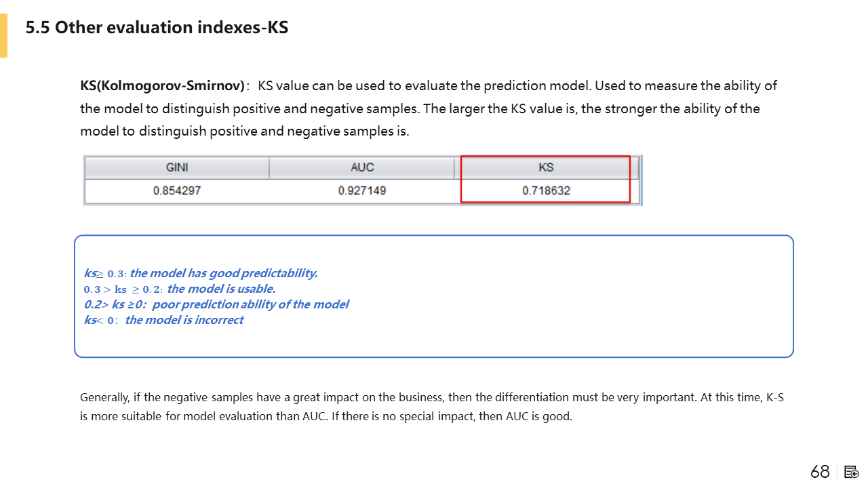This screenshot has width=868, height=488.
Task: Click the slide title "5.5 Other evaluation indexes-KS"
Action: click(157, 28)
